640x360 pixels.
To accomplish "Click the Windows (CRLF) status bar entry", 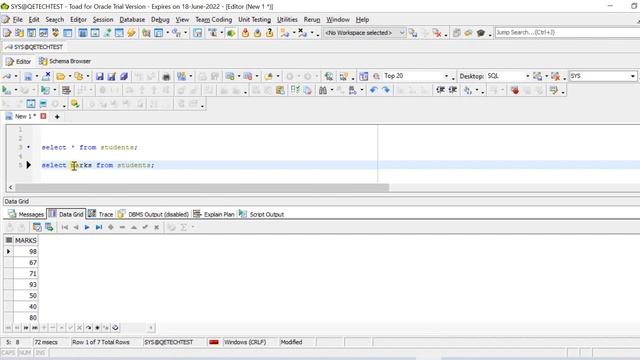I will 245,342.
